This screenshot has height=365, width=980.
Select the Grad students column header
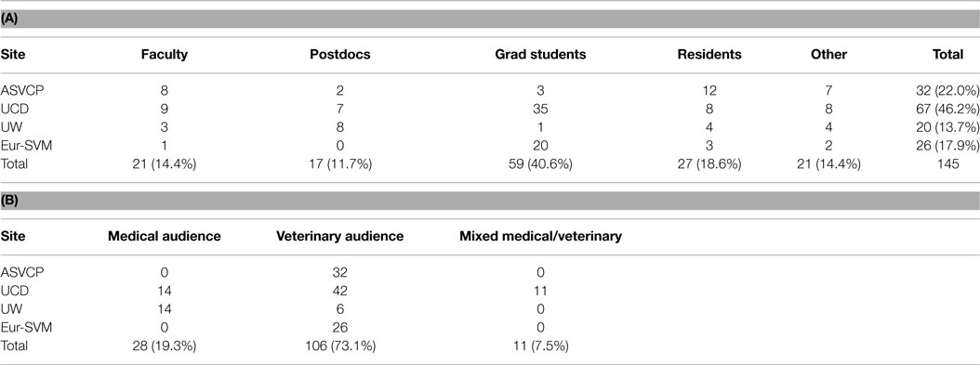(x=540, y=54)
